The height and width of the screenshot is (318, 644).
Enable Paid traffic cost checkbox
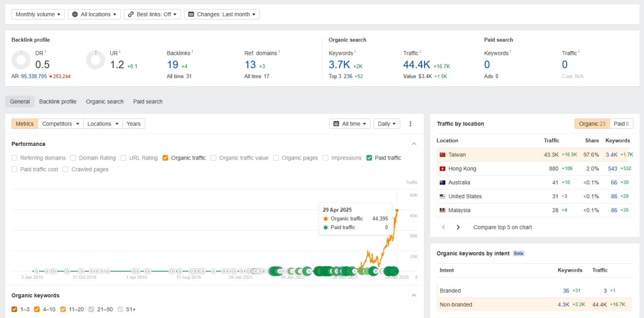15,170
